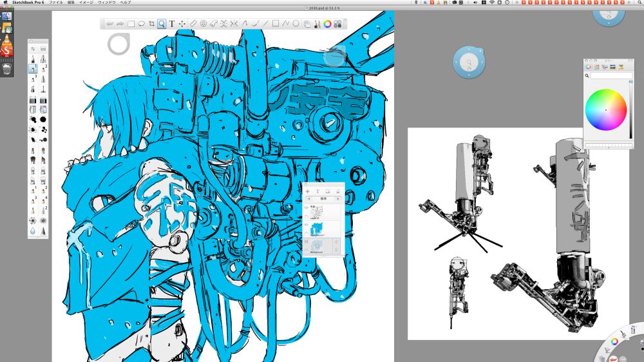The width and height of the screenshot is (644, 362).
Task: Open the Ellipse guide tool
Action: [x=204, y=24]
